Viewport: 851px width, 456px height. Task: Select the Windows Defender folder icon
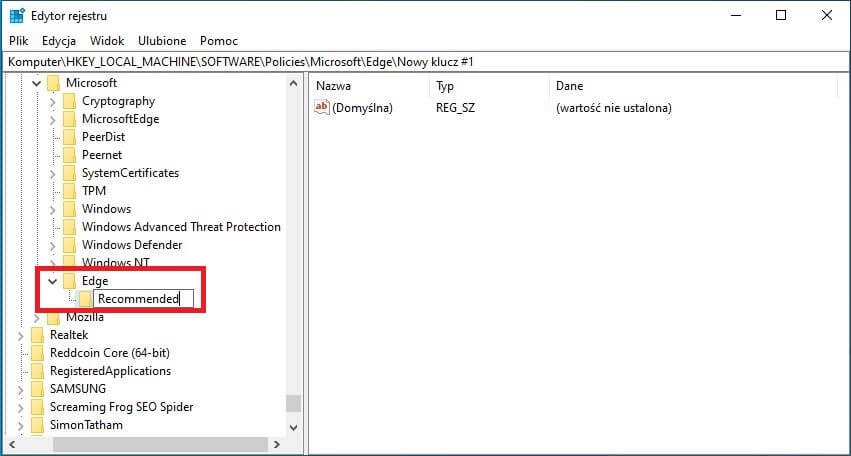[x=69, y=245]
